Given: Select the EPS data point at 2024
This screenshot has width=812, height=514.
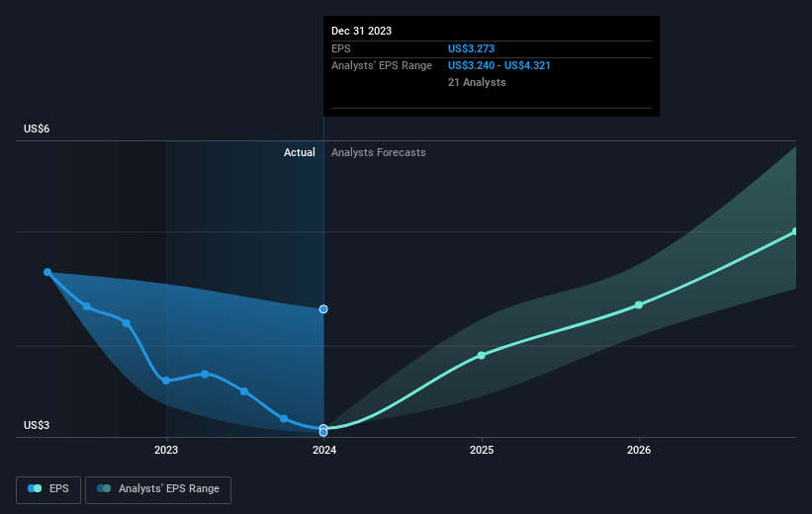Looking at the screenshot, I should (x=323, y=429).
